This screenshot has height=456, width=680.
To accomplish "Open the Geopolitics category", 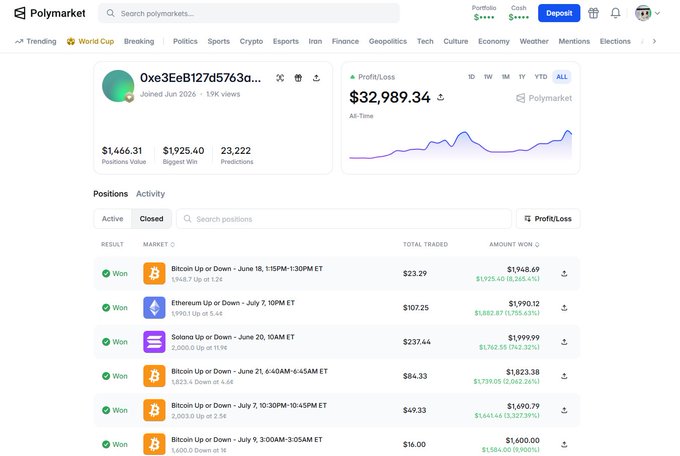I will coord(388,41).
